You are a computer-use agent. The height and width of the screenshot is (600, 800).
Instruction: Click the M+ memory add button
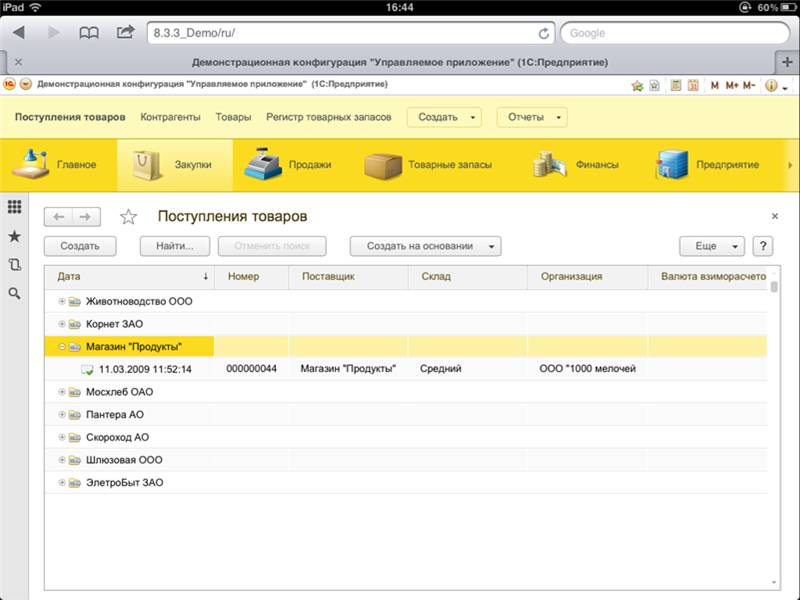[x=732, y=85]
